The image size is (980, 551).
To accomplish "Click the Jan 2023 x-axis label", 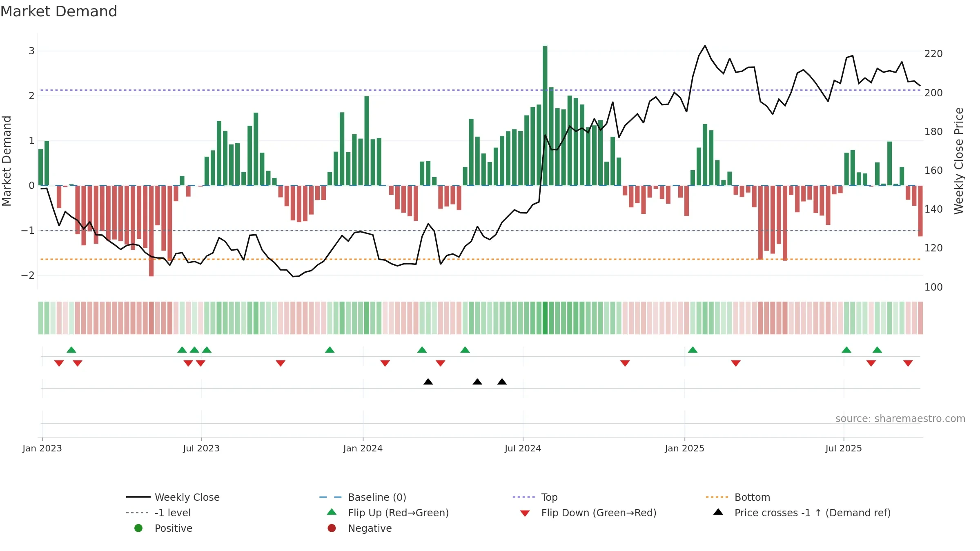I will pos(42,448).
